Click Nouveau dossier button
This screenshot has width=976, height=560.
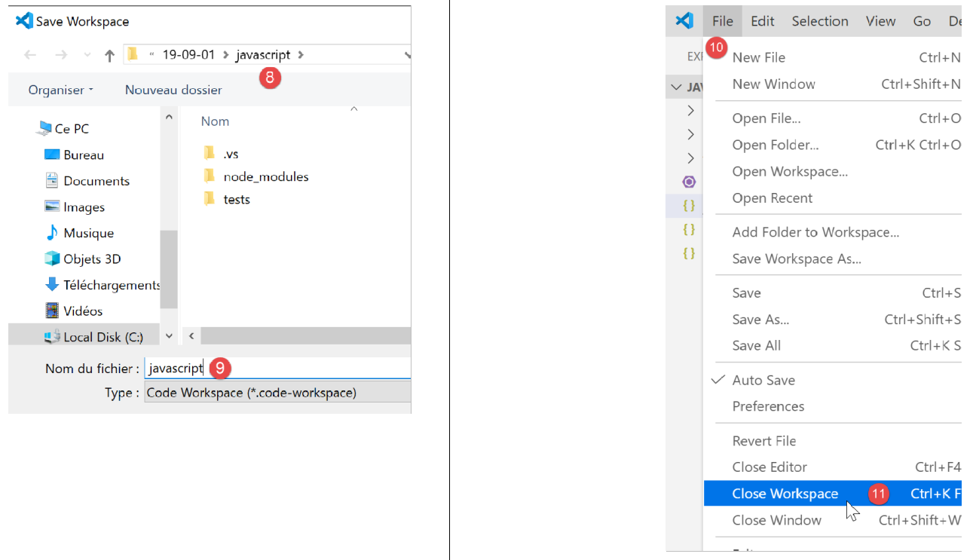coord(173,90)
